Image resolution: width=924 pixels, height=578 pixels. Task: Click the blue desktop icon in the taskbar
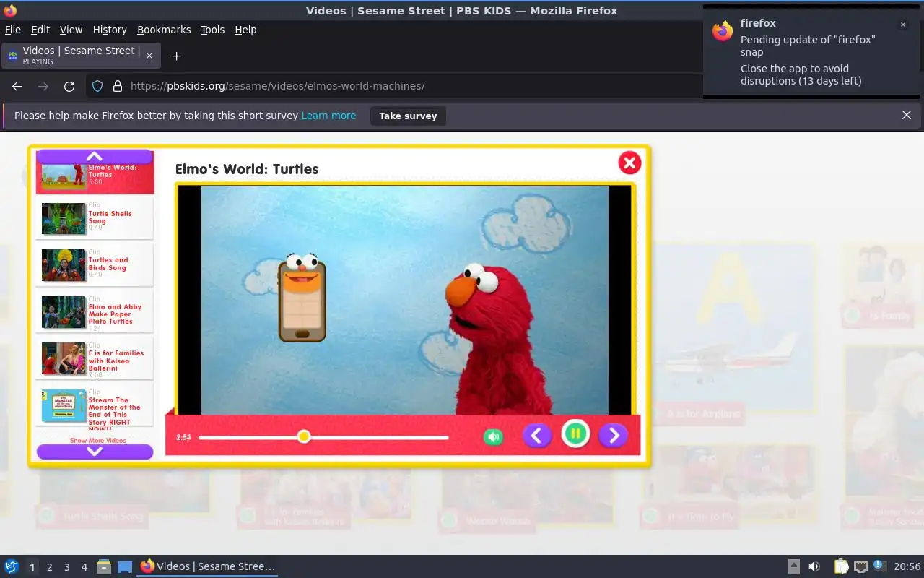125,567
